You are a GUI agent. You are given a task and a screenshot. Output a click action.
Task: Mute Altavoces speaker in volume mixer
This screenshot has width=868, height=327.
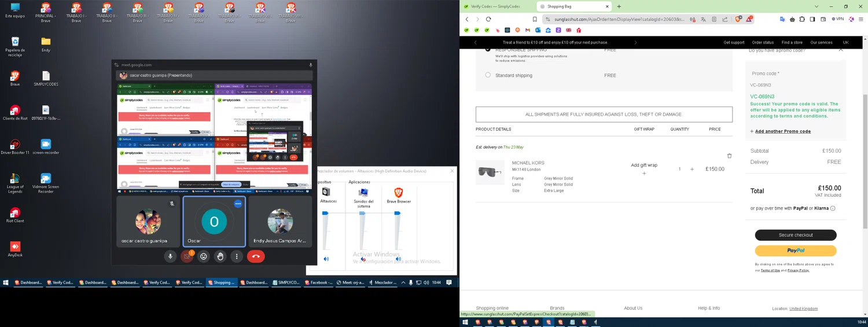pos(326,259)
